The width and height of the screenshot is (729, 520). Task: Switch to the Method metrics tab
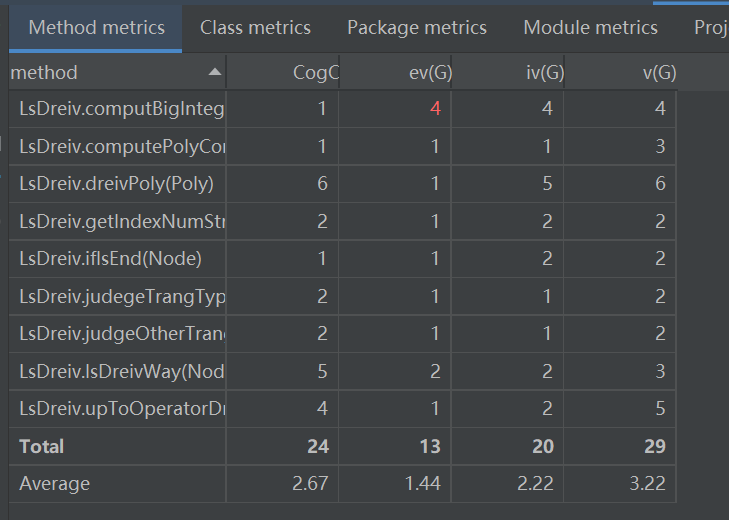(96, 28)
